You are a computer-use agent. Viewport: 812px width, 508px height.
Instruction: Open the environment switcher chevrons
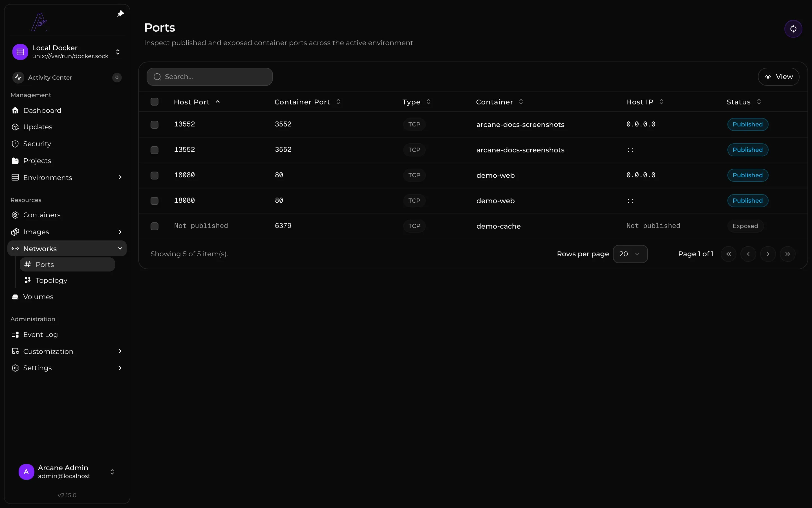(118, 52)
